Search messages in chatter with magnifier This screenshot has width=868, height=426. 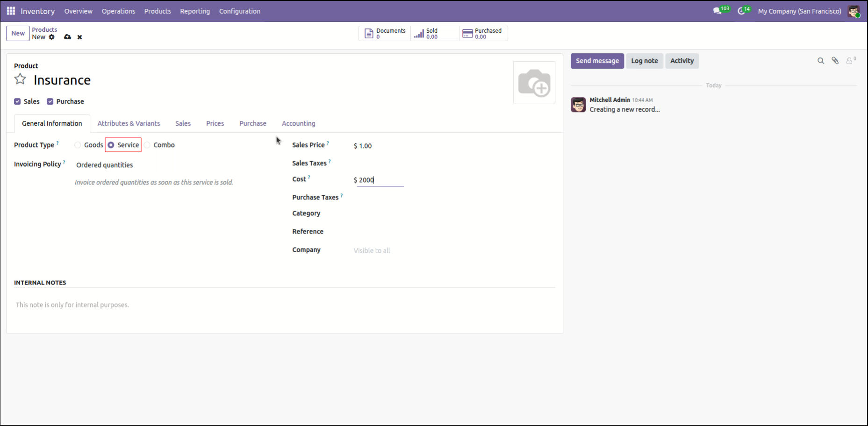point(821,61)
